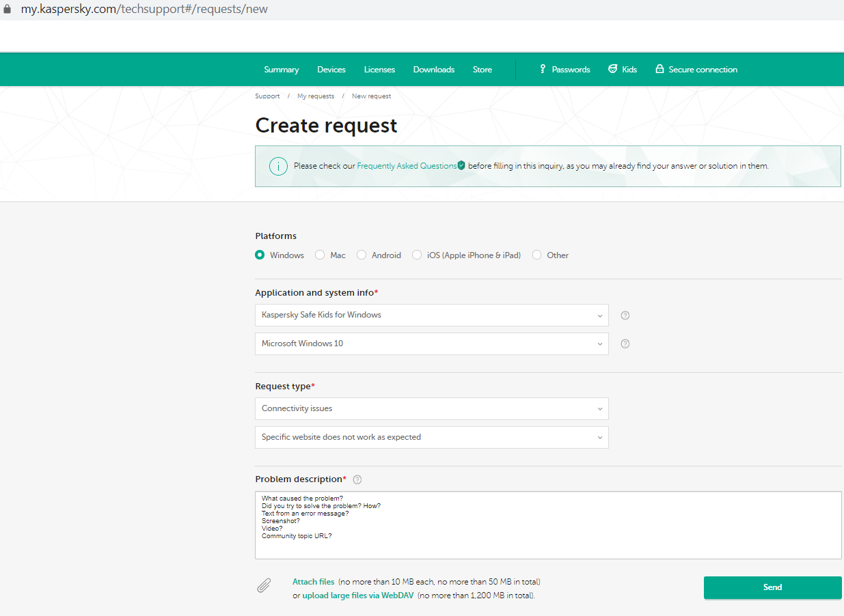Open the Connectivity issues request type dropdown
The width and height of the screenshot is (844, 616).
point(432,408)
